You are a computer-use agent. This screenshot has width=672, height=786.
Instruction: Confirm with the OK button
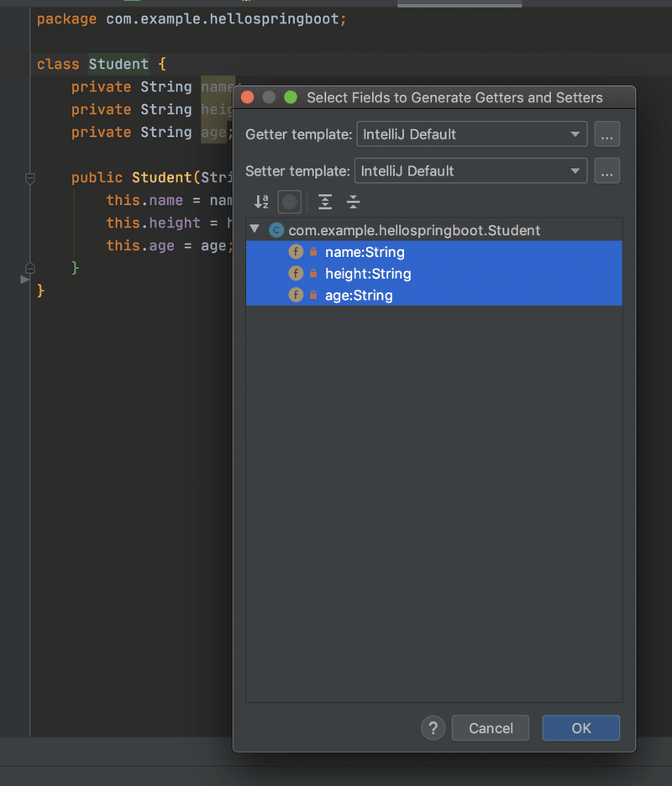click(580, 727)
